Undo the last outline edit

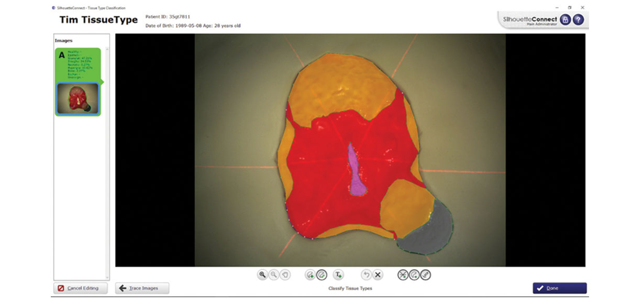click(x=366, y=275)
